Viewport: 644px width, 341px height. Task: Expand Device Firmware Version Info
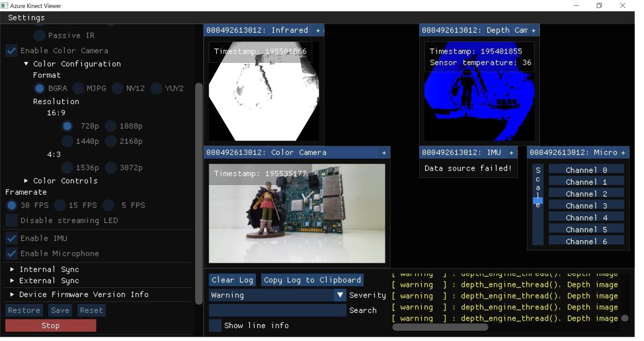(12, 294)
